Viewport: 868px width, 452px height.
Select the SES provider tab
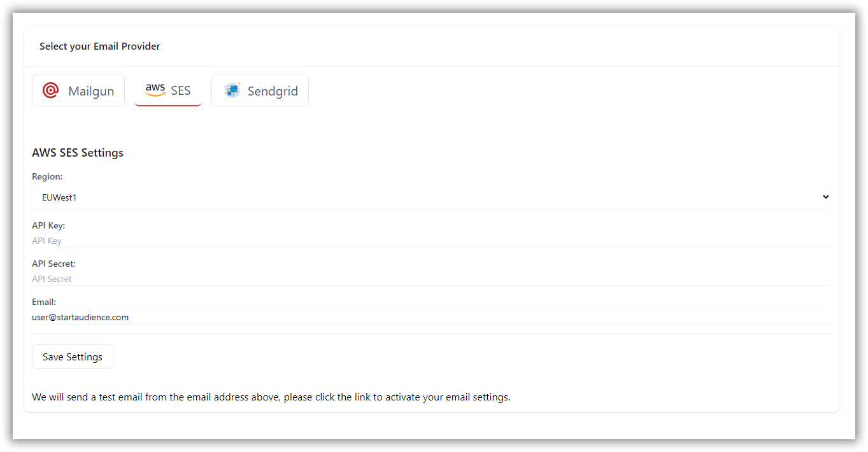pos(168,90)
